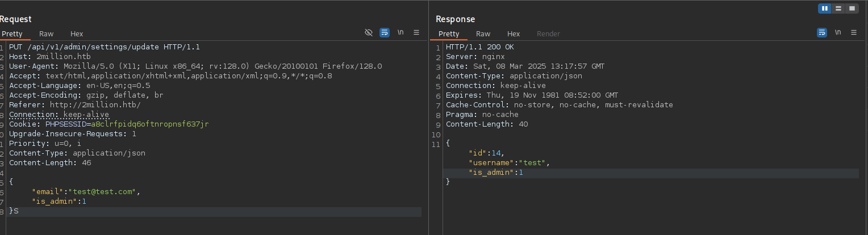This screenshot has height=235, width=868.
Task: Click the "username":"test" response line
Action: pos(510,163)
